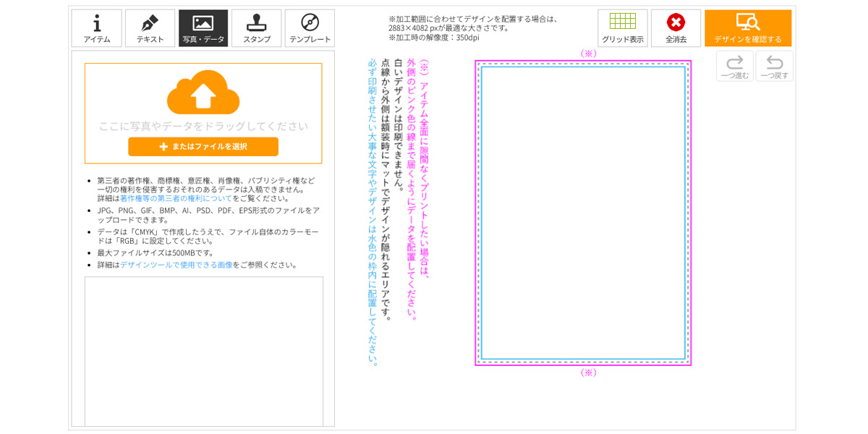Image resolution: width=868 pixels, height=434 pixels.
Task: Click the 一つ進む redo button
Action: (x=735, y=66)
